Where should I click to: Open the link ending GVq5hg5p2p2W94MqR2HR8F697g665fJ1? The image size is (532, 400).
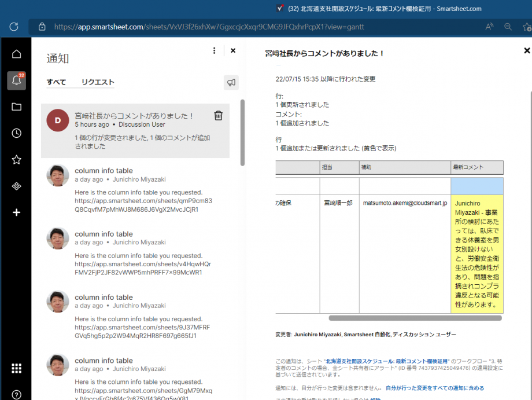click(x=142, y=332)
